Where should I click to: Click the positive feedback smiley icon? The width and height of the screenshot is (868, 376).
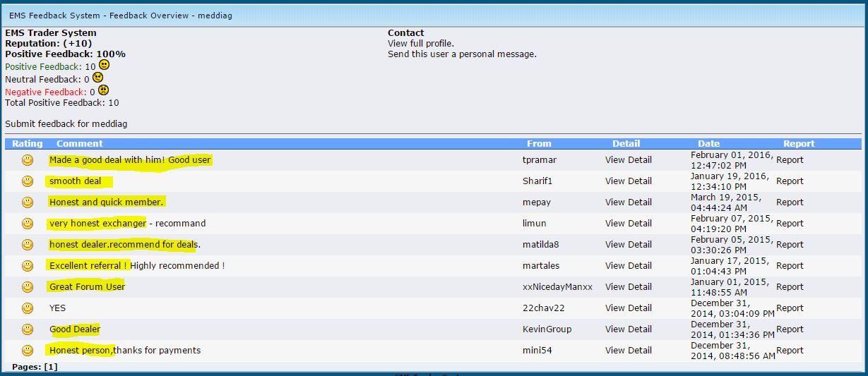[104, 65]
